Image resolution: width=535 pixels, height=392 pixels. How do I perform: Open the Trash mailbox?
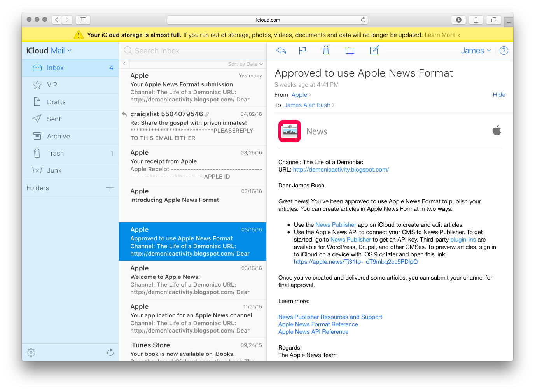click(x=70, y=153)
